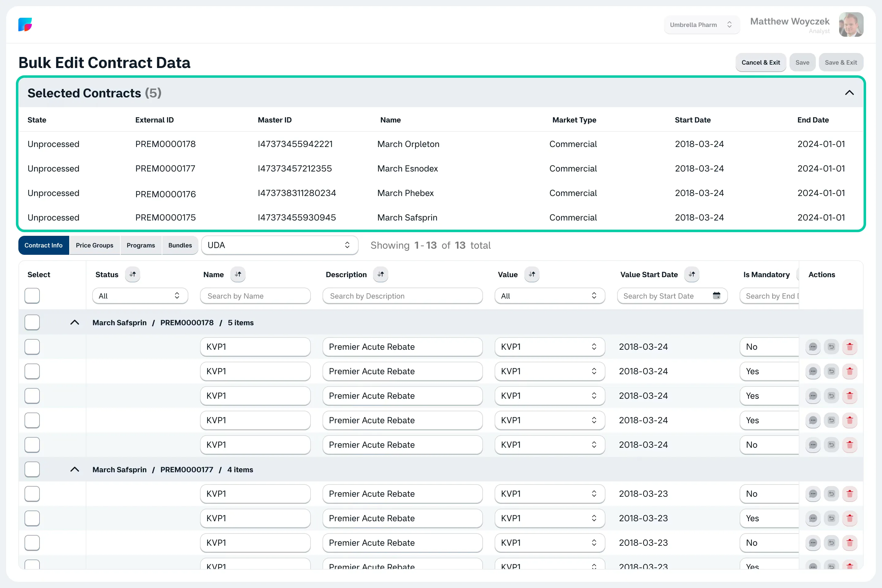Open the Umbrella Pharm organization selector
Screen dimensions: 882x588
coord(702,25)
